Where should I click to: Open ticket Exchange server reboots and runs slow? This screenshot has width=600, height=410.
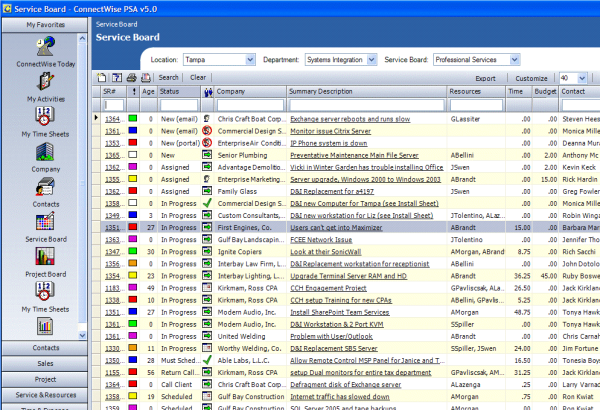click(350, 119)
